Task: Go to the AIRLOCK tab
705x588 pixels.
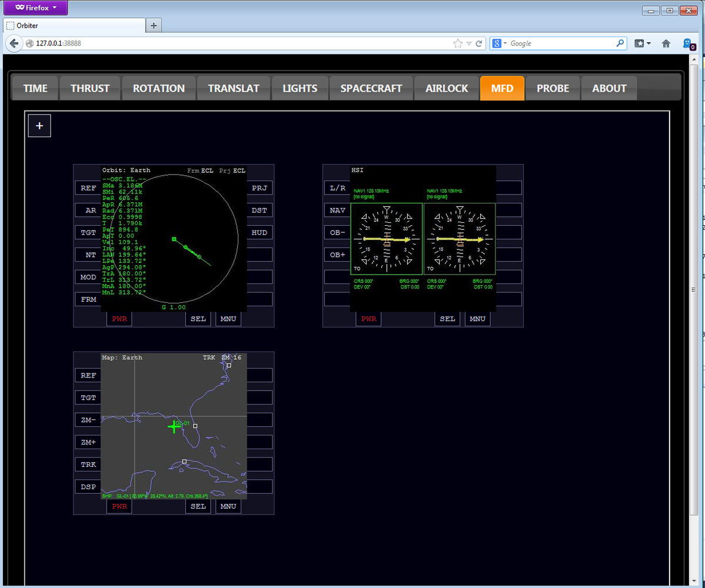Action: pos(447,88)
